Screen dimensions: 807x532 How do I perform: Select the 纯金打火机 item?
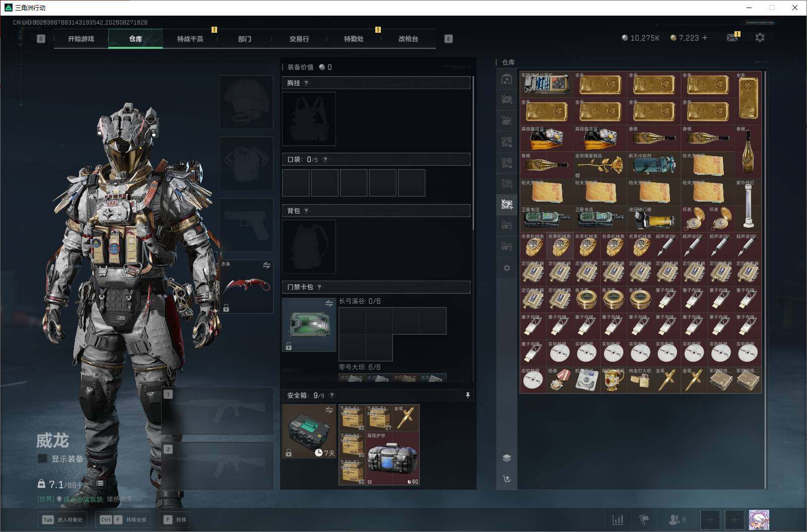(x=641, y=380)
